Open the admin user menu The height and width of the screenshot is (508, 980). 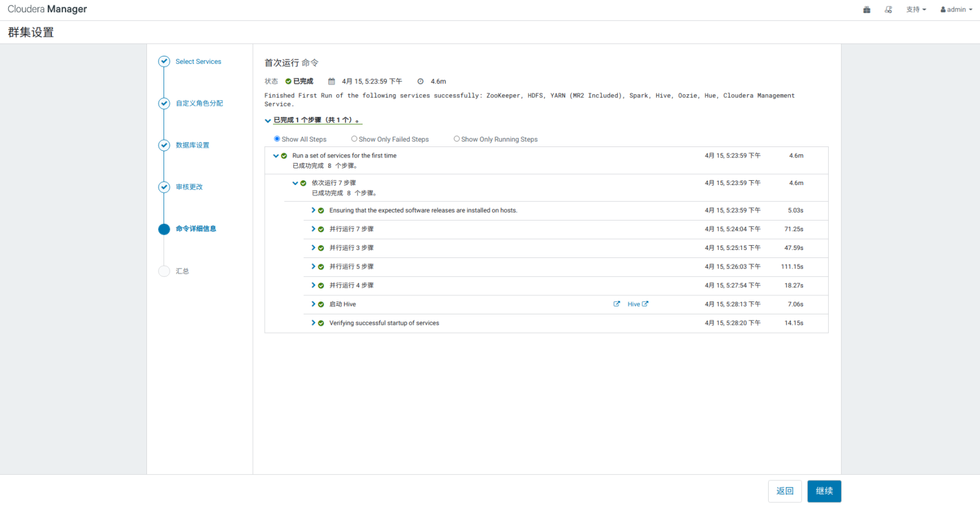pos(956,10)
